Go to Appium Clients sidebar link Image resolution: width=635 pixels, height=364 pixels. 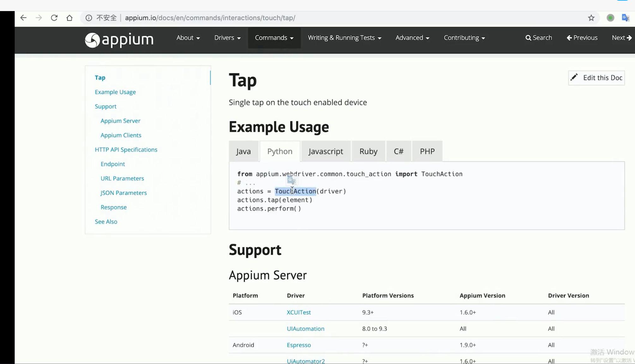click(x=121, y=135)
